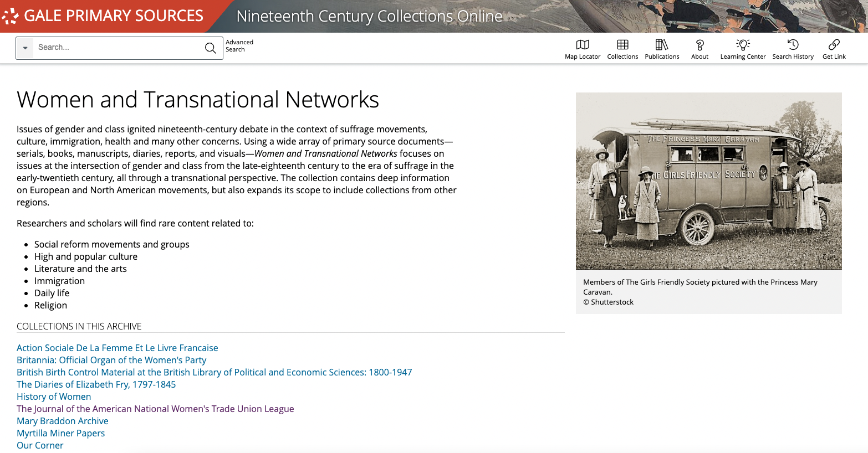This screenshot has height=453, width=868.
Task: Open the Our Corner collection link
Action: point(40,445)
